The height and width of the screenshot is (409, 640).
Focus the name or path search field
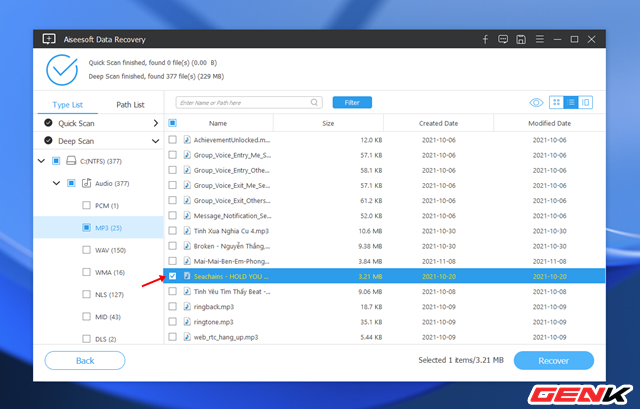(x=249, y=102)
